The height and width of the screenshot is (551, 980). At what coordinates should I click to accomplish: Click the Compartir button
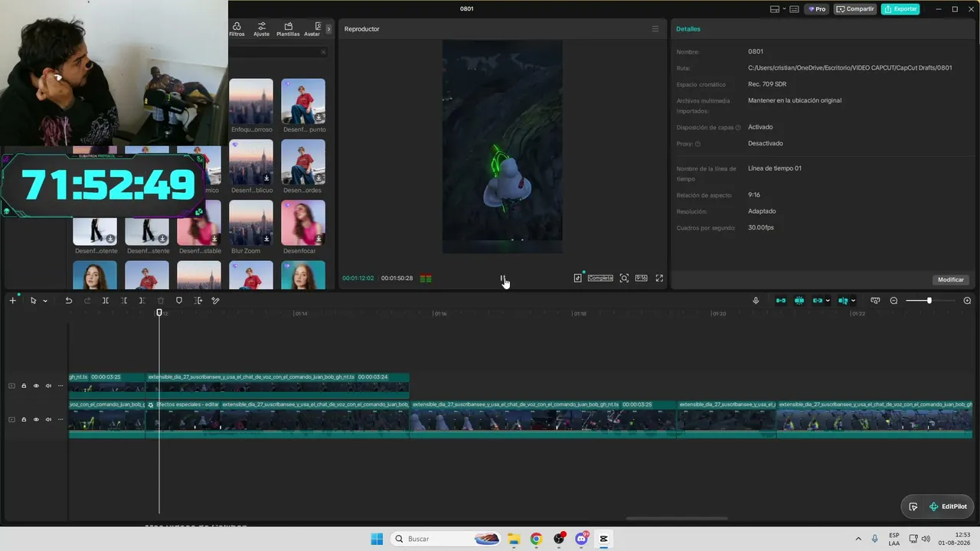click(854, 9)
